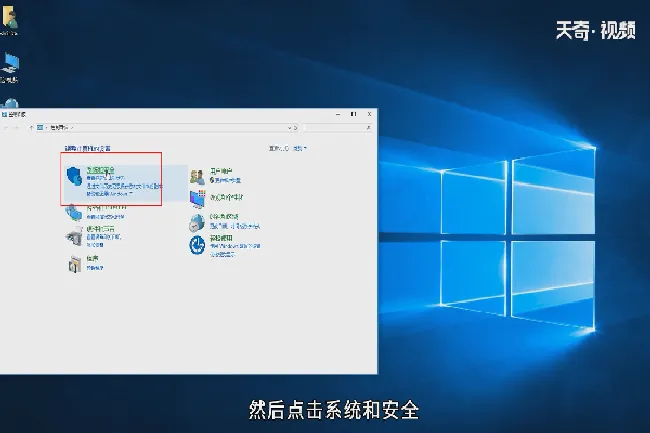650x433 pixels.
Task: Click the Up arrow navigation button
Action: point(31,128)
